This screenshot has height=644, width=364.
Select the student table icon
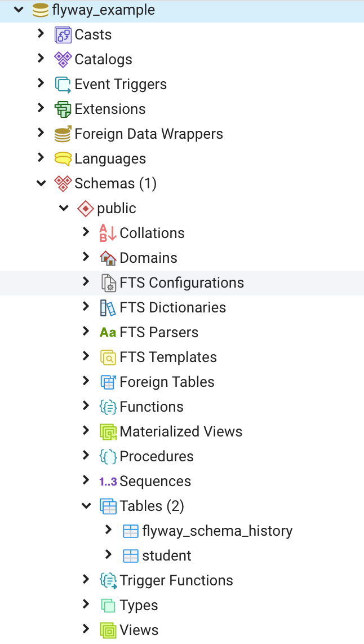[130, 555]
